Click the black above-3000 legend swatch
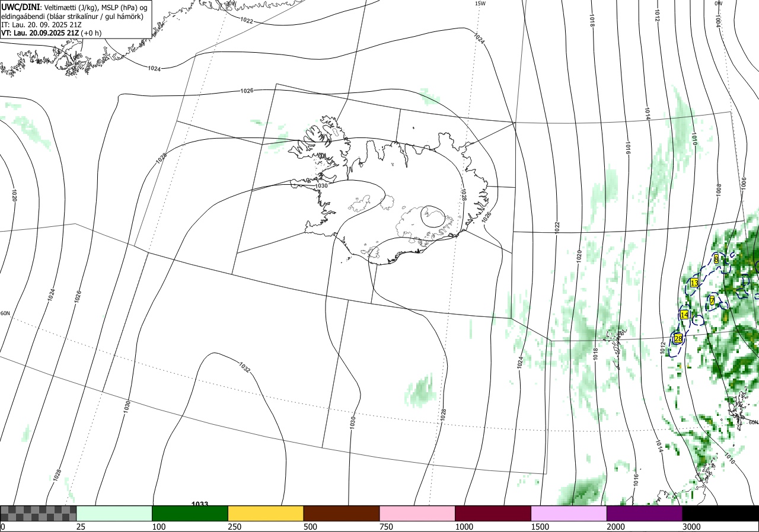 720,513
